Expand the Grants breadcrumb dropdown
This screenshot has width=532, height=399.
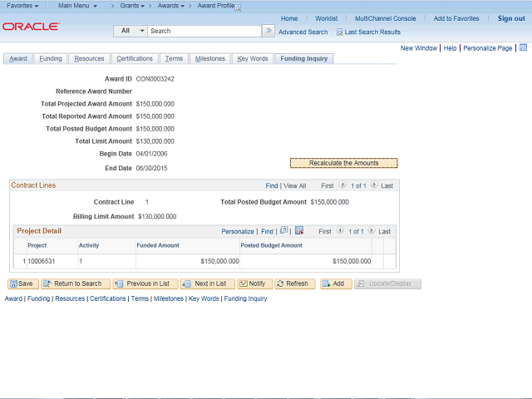132,6
